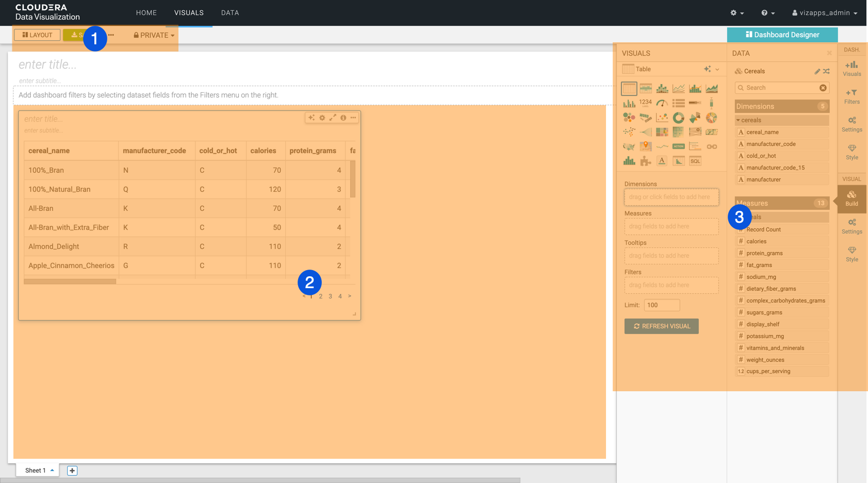The image size is (868, 483).
Task: Select the SQL visual type icon
Action: [695, 161]
